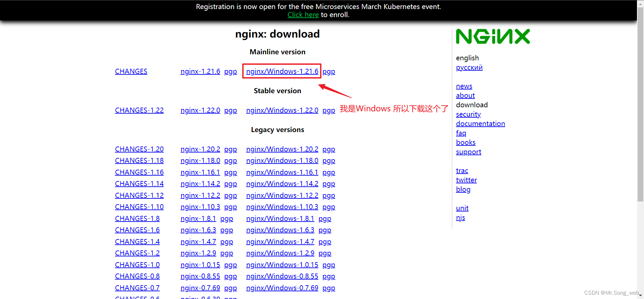Click the scrollbar down arrow
This screenshot has height=299, width=644.
coord(641,296)
